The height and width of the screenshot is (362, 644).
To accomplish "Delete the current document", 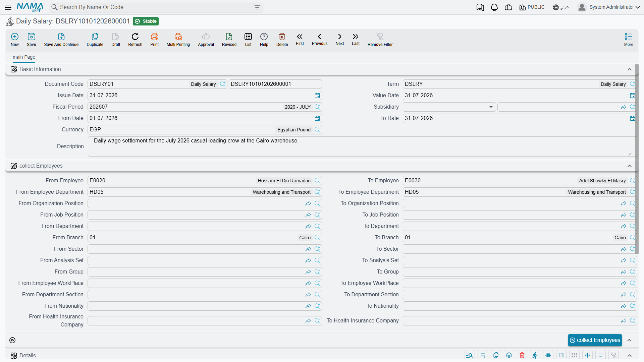I will [282, 39].
